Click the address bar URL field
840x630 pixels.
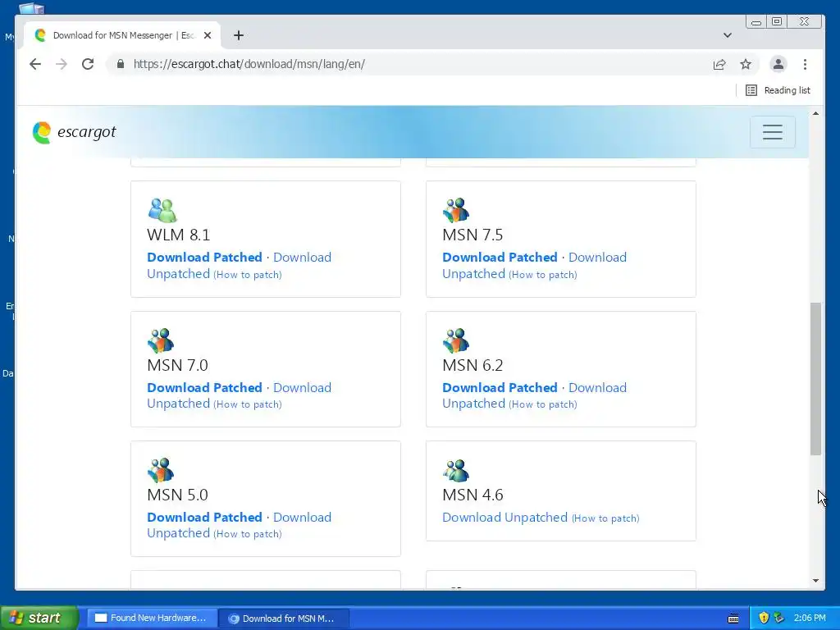(407, 64)
